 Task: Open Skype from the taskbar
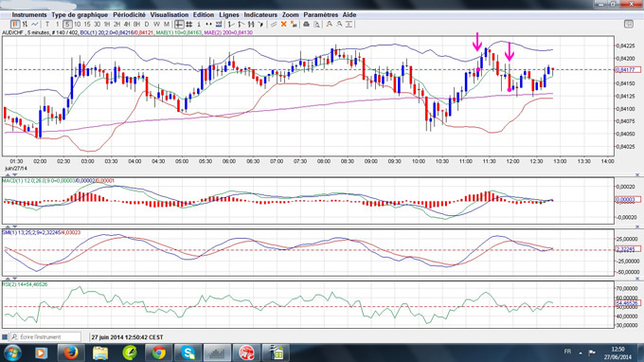[x=188, y=353]
